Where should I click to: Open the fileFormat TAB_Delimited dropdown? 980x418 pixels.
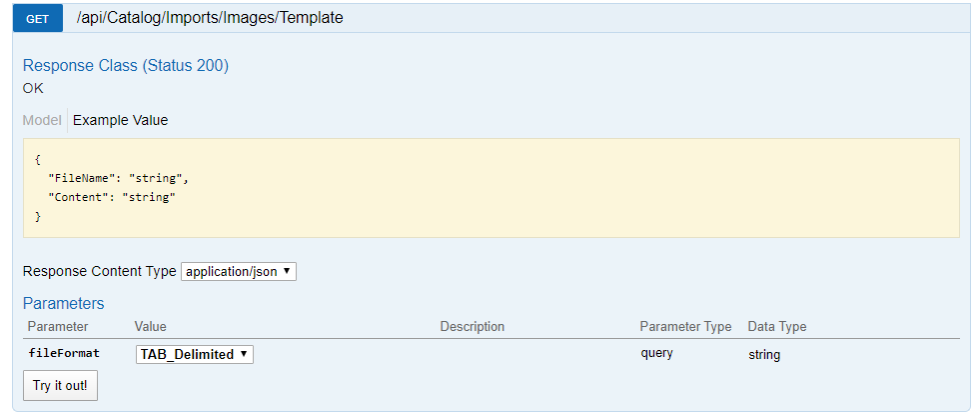(195, 354)
